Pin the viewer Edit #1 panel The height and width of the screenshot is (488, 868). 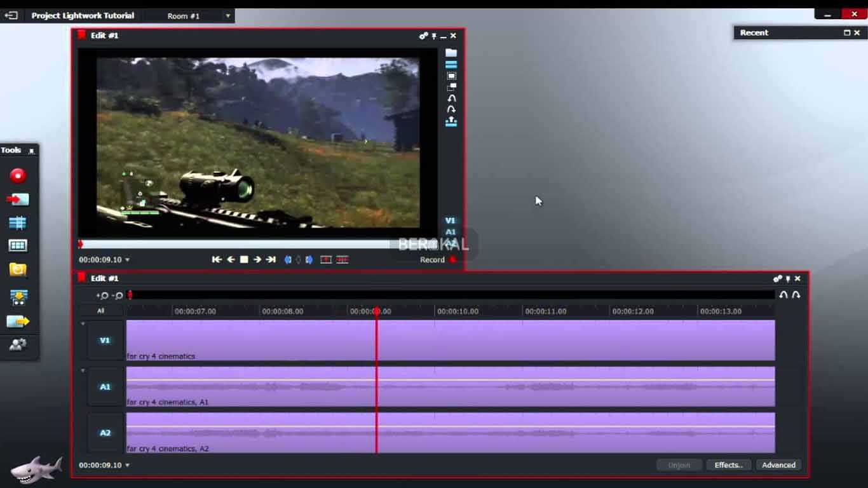click(x=435, y=36)
